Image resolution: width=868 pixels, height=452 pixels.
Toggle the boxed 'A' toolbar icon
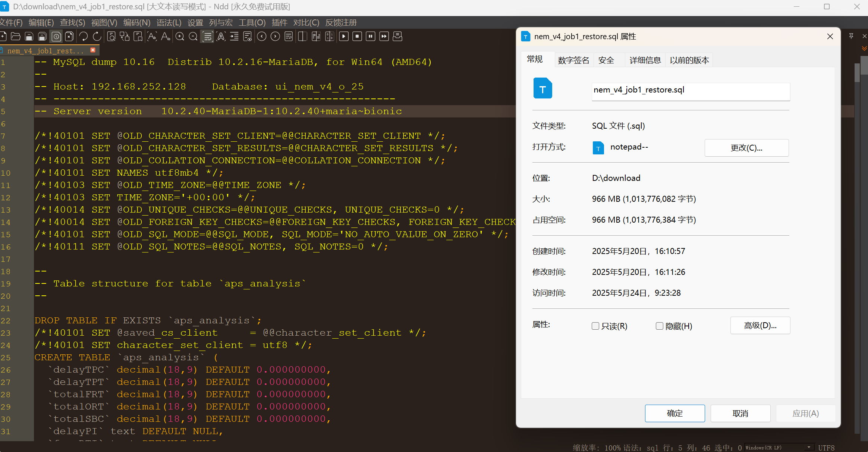point(221,36)
